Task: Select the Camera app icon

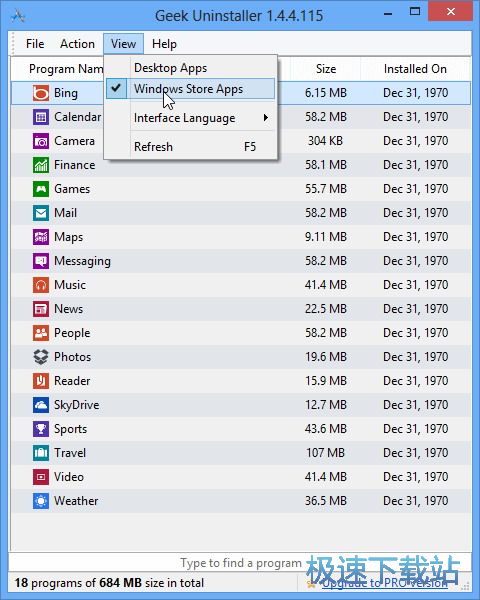Action: coord(41,141)
